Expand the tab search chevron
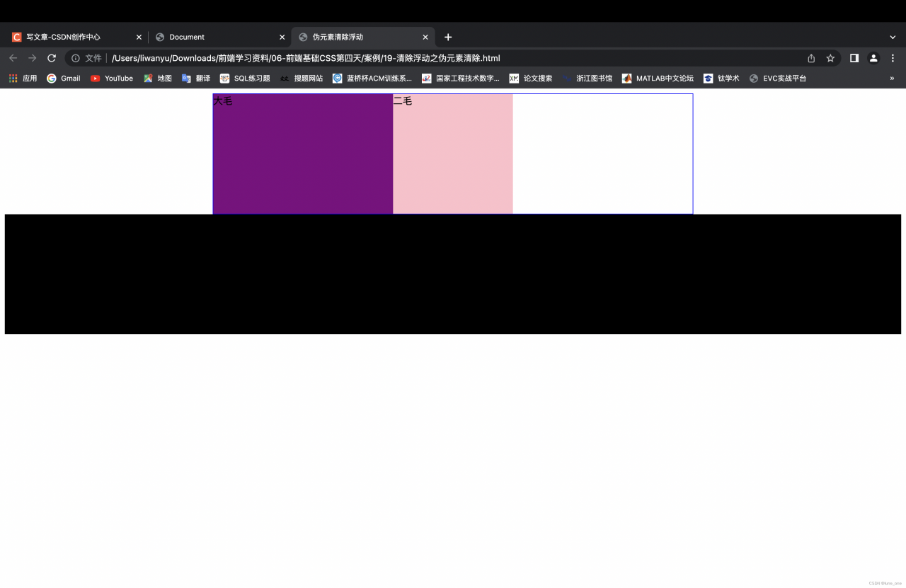This screenshot has width=906, height=588. (x=893, y=37)
